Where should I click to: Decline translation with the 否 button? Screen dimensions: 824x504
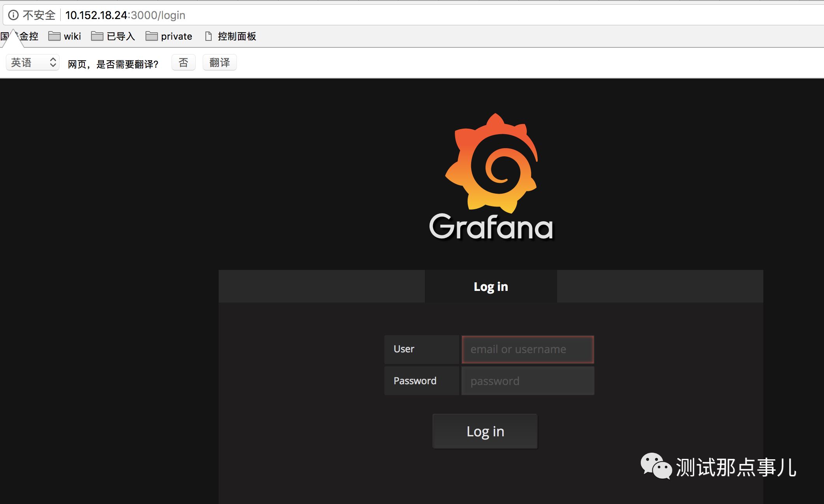point(183,63)
